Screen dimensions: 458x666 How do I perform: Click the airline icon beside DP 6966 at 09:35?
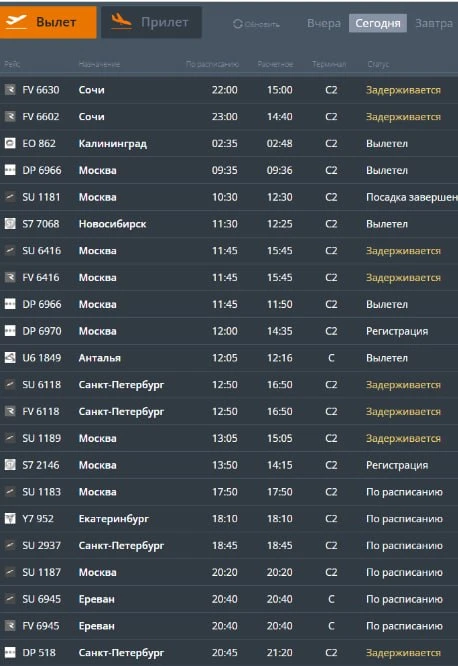point(10,170)
